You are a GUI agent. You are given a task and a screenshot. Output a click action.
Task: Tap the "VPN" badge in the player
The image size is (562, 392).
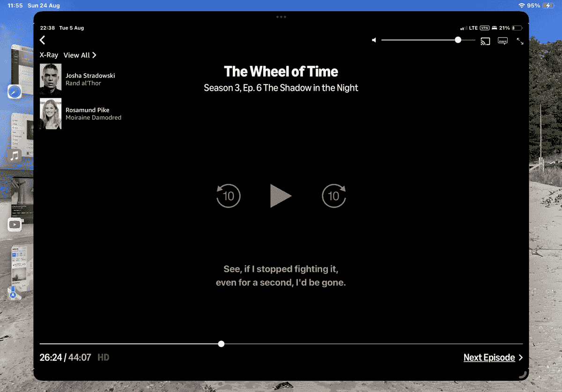[484, 28]
